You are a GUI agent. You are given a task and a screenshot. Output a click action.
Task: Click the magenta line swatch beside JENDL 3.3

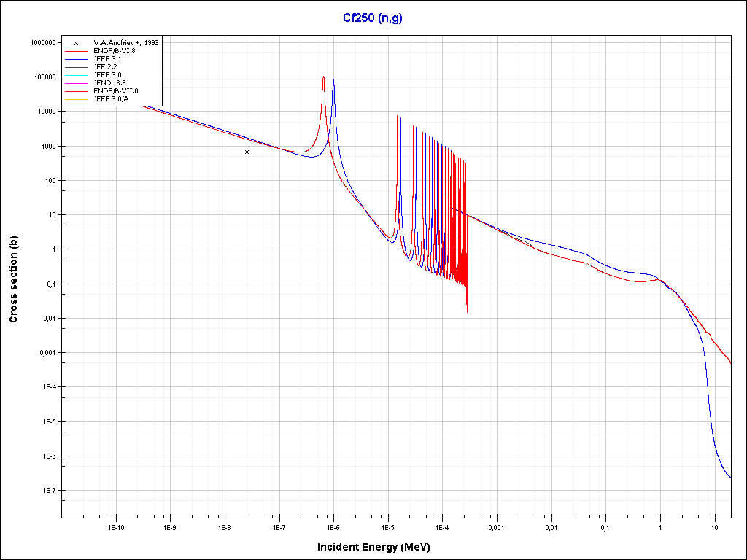click(x=76, y=83)
